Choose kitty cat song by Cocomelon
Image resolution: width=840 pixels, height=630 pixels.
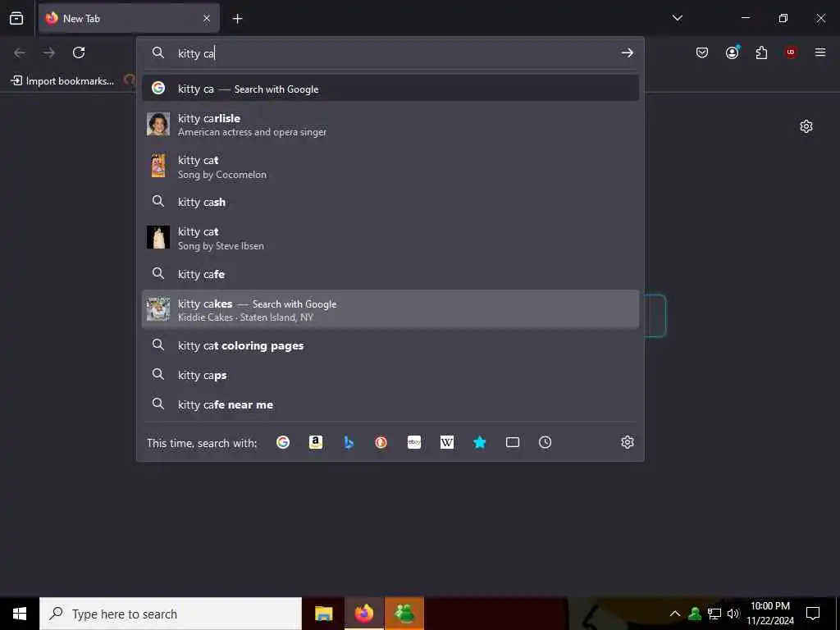click(390, 167)
